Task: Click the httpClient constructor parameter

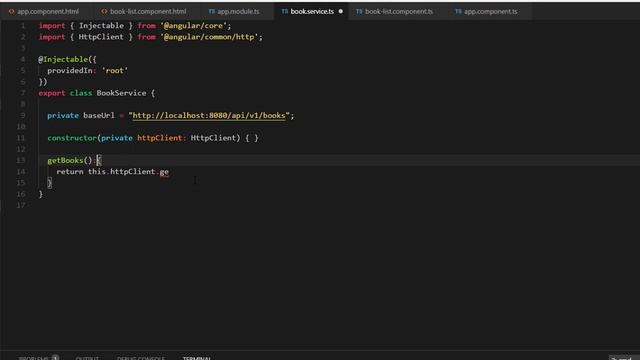Action: [x=160, y=138]
